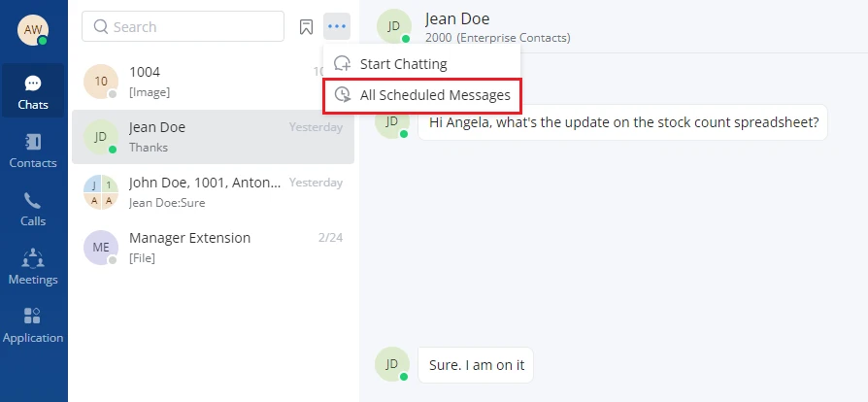Click Jean Doe avatar in chat header
The image size is (868, 402).
coord(393,26)
